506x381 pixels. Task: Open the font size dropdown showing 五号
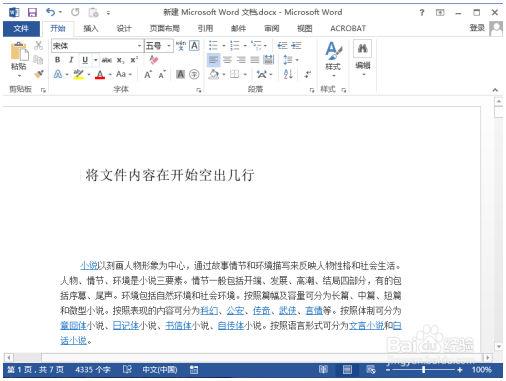click(159, 46)
